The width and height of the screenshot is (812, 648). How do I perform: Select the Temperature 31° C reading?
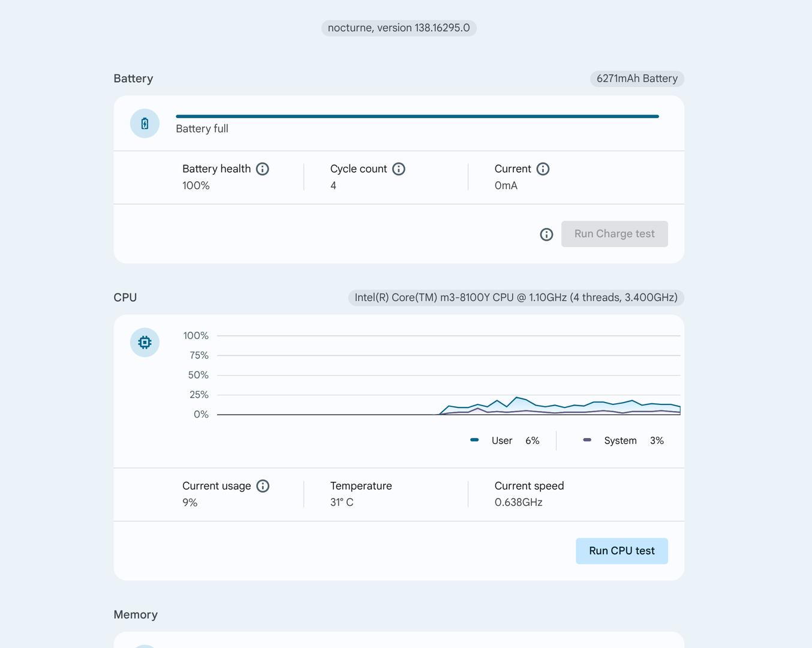[x=342, y=502]
